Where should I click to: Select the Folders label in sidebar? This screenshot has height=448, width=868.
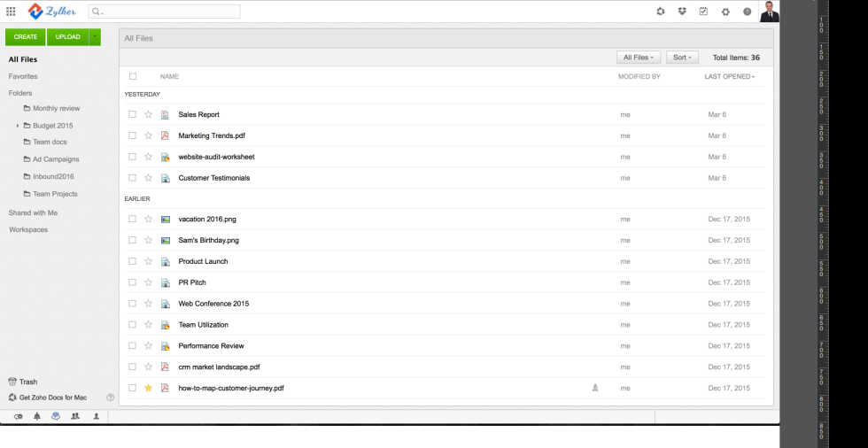coord(20,93)
